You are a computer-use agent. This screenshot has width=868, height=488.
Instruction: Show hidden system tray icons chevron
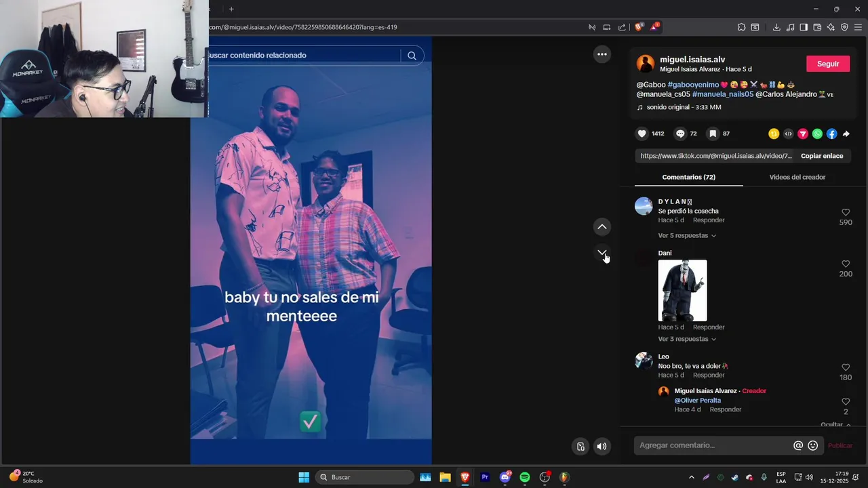(691, 477)
